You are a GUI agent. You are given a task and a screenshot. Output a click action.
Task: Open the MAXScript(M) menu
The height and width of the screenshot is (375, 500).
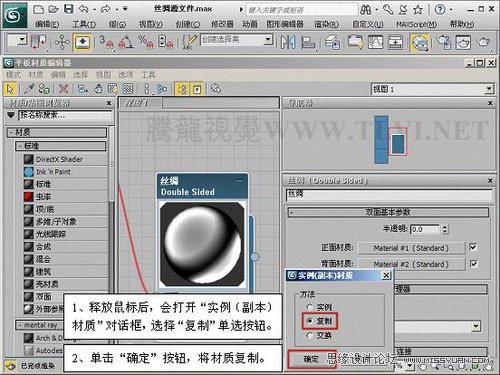(x=417, y=24)
